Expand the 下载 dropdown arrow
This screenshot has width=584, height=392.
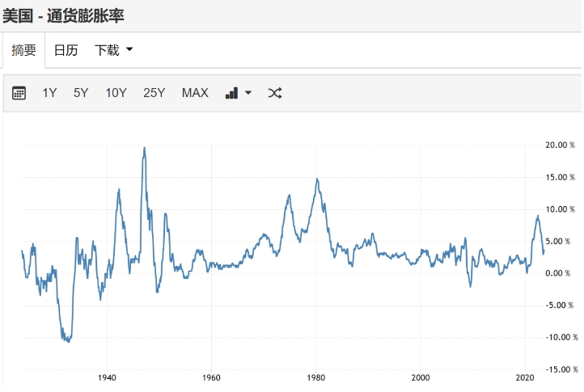click(x=129, y=49)
